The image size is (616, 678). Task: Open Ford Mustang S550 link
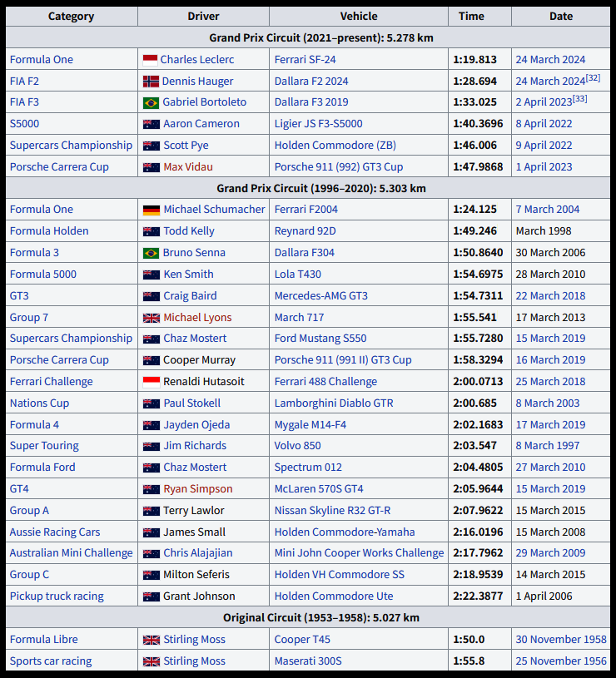tap(320, 338)
